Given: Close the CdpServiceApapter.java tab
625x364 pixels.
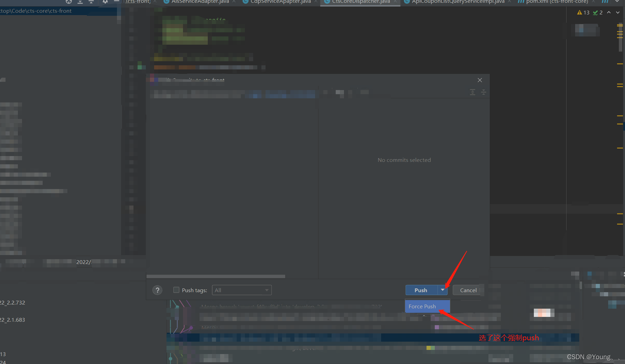Looking at the screenshot, I should pos(315,1).
